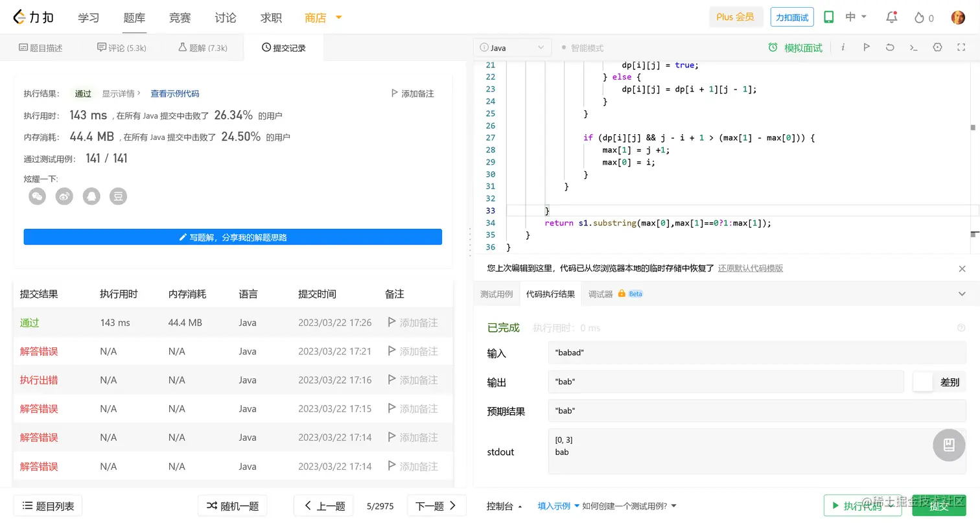The height and width of the screenshot is (523, 980).
Task: Reset the code using the revert icon
Action: tap(890, 47)
